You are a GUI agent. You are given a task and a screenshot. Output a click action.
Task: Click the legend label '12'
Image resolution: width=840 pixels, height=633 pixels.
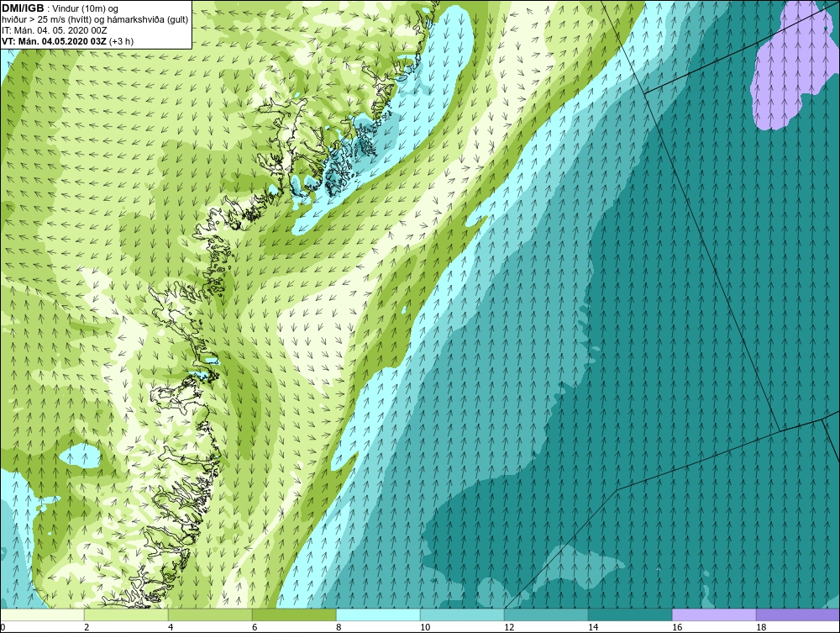[509, 627]
